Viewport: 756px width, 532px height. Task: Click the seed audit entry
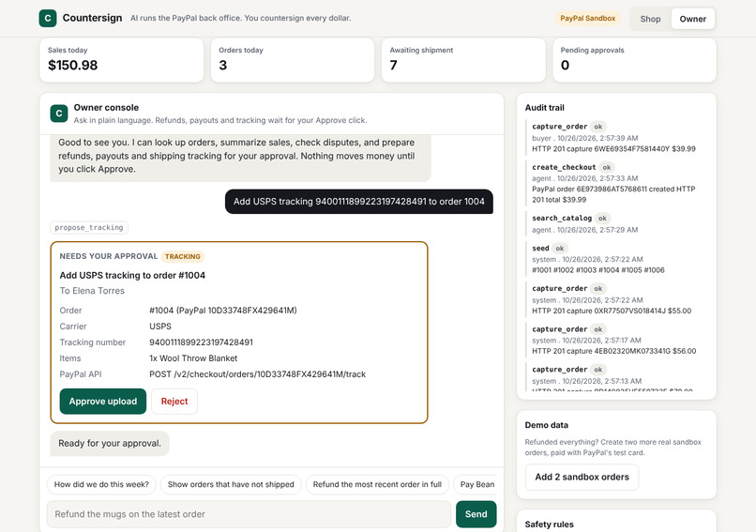[614, 259]
